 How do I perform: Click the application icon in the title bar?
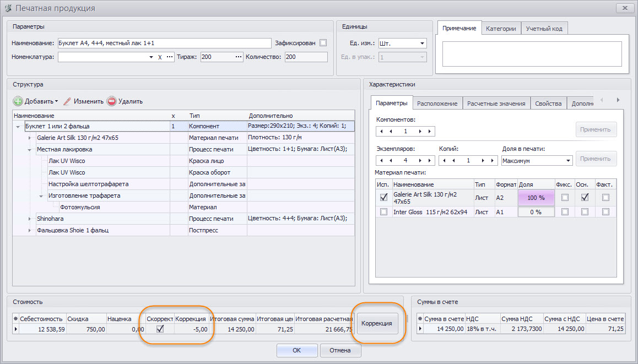[8, 8]
